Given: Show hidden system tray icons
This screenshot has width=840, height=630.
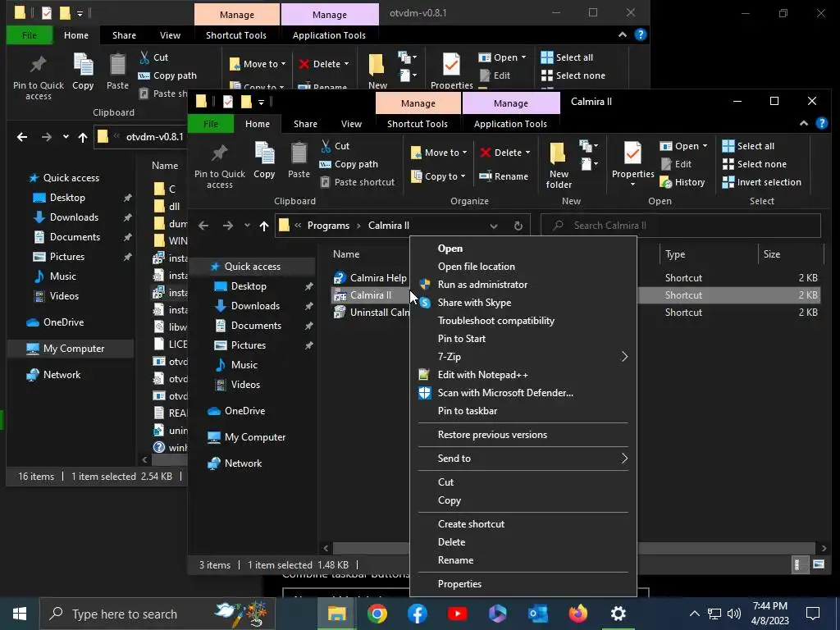Looking at the screenshot, I should [x=694, y=614].
